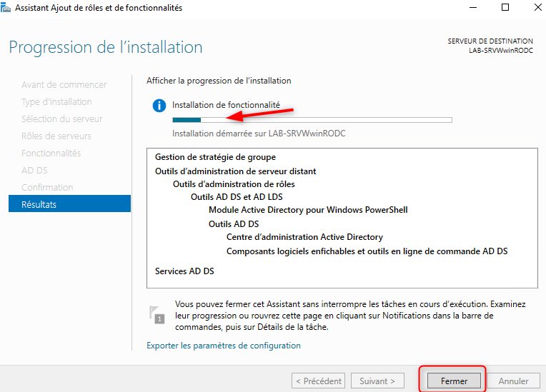Open the AD DS sidebar step
The height and width of the screenshot is (392, 546).
click(34, 170)
